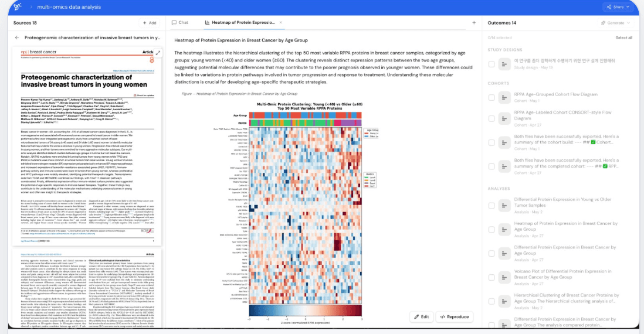Click Select all outcomes

[x=623, y=38]
